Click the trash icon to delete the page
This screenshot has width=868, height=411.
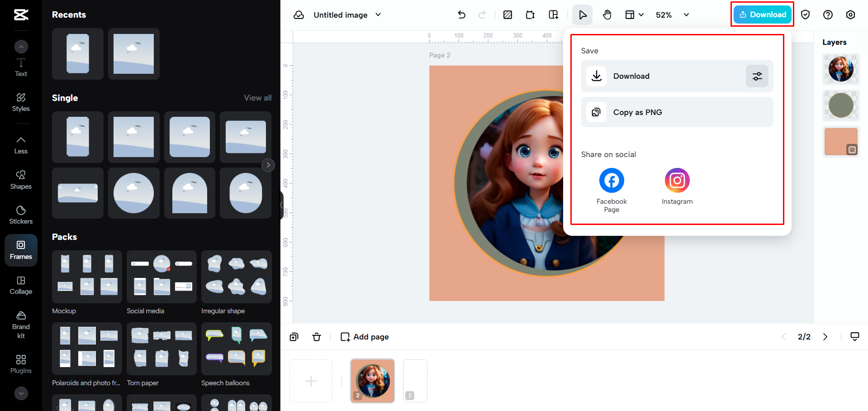point(316,337)
